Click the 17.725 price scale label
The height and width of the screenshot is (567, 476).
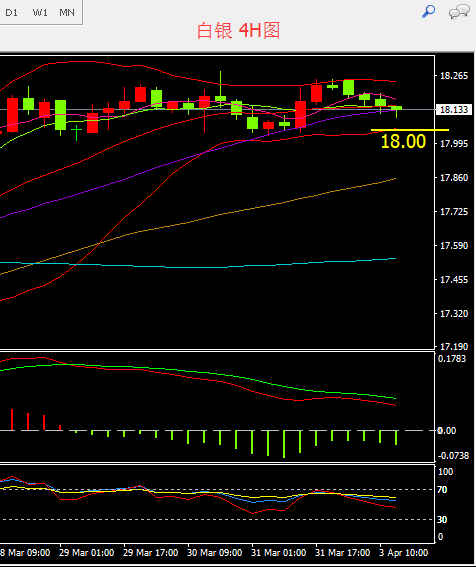click(454, 212)
